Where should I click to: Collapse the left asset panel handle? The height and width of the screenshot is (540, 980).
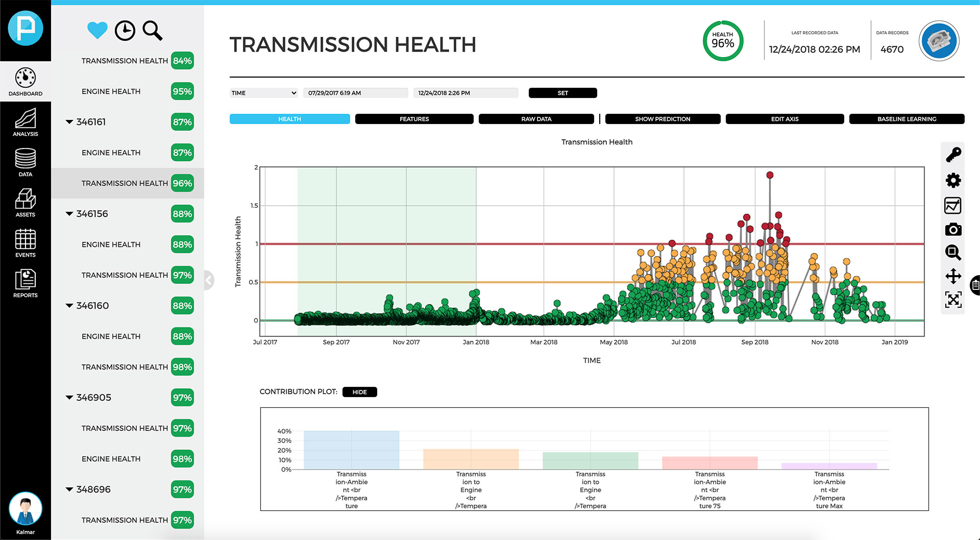click(208, 280)
